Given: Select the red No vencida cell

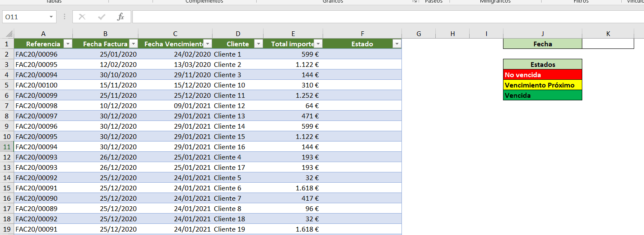Looking at the screenshot, I should (542, 75).
